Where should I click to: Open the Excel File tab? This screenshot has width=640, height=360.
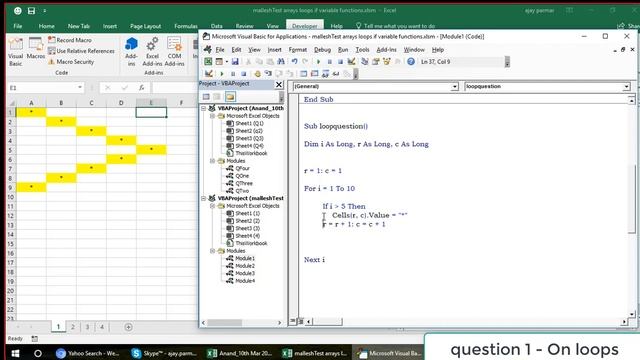(18, 26)
